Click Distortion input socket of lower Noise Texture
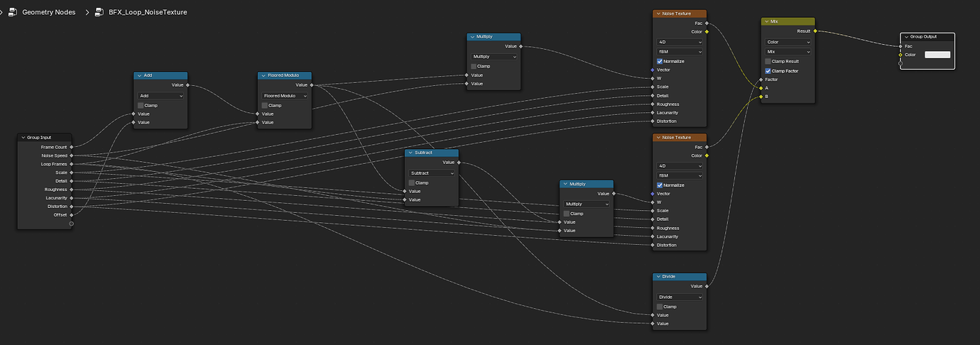980x345 pixels. [x=652, y=245]
